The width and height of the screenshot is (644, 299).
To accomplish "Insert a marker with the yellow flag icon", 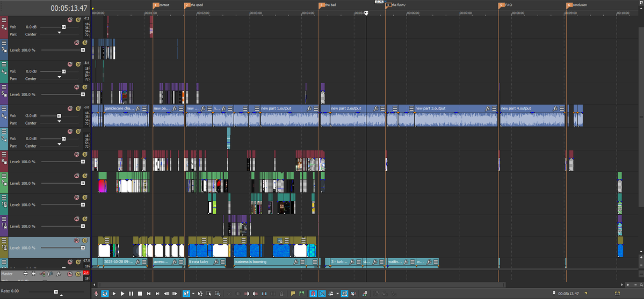I will coord(293,294).
